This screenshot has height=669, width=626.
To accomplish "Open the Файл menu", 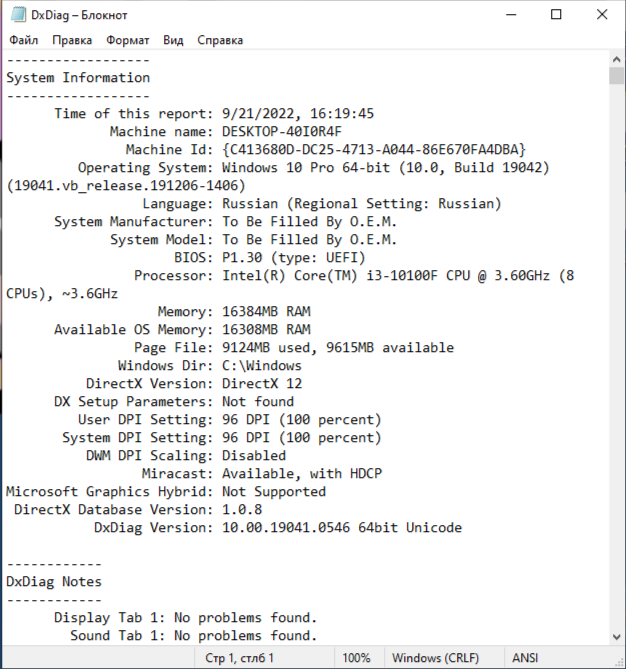I will point(23,40).
